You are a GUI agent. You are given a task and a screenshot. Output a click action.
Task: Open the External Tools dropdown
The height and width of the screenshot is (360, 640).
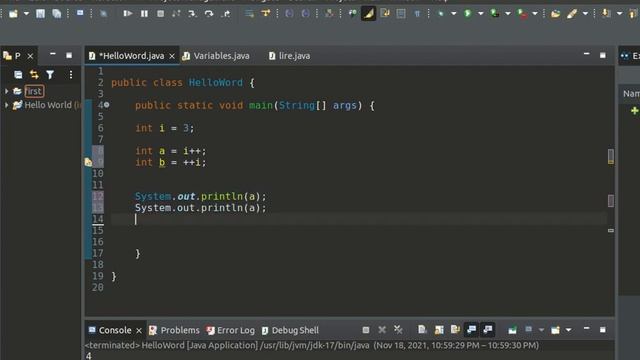pos(535,14)
